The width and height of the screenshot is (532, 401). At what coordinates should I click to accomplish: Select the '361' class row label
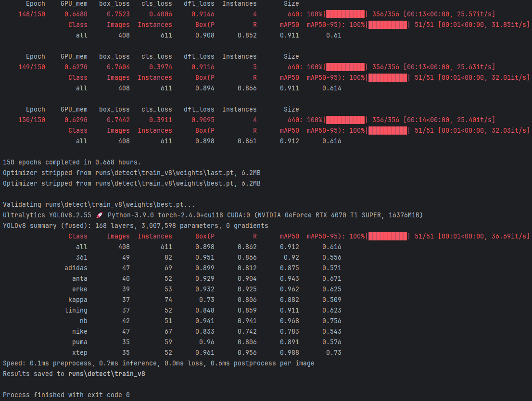[x=82, y=258]
